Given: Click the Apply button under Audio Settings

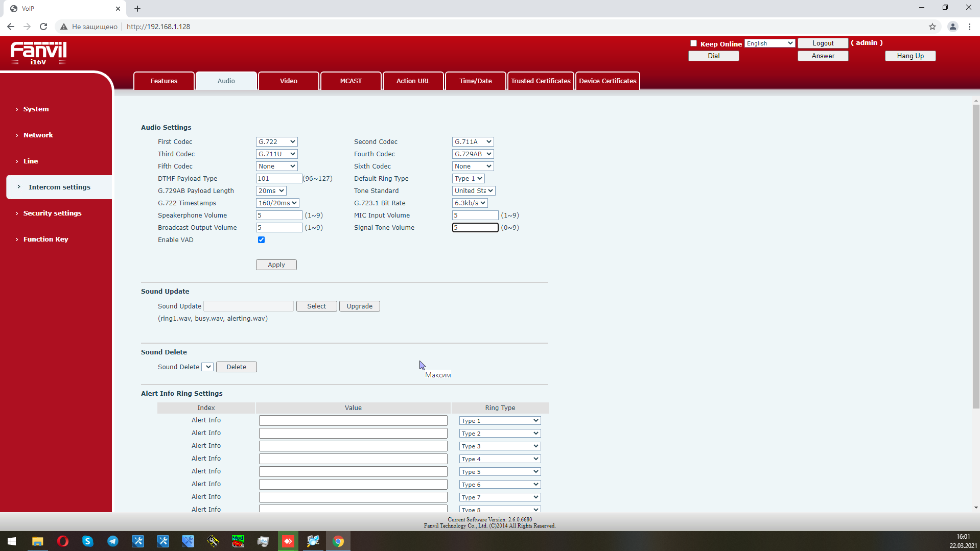Looking at the screenshot, I should pyautogui.click(x=276, y=265).
